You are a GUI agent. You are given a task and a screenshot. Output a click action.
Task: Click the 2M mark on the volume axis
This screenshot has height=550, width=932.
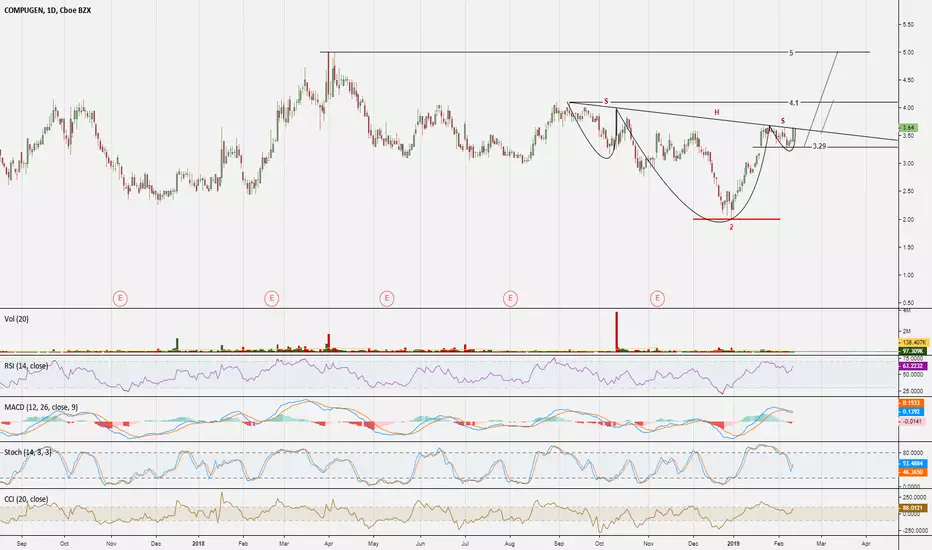pos(908,331)
